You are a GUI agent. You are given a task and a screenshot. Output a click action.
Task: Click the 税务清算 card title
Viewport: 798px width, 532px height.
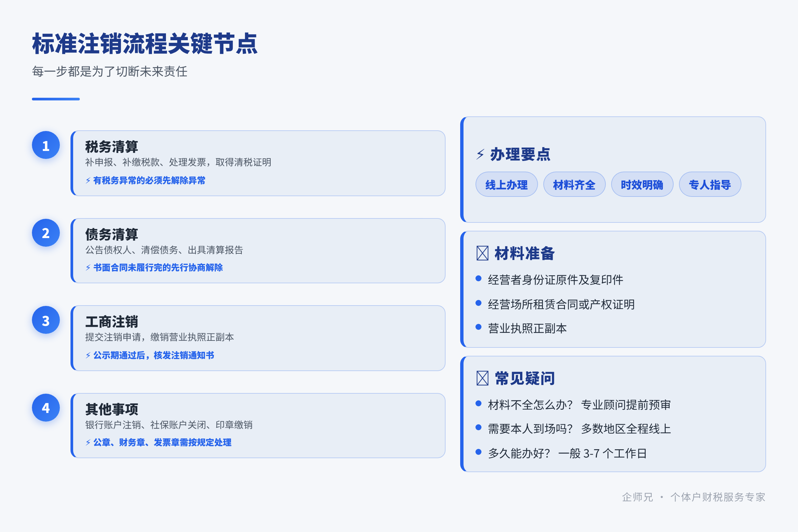pos(112,147)
